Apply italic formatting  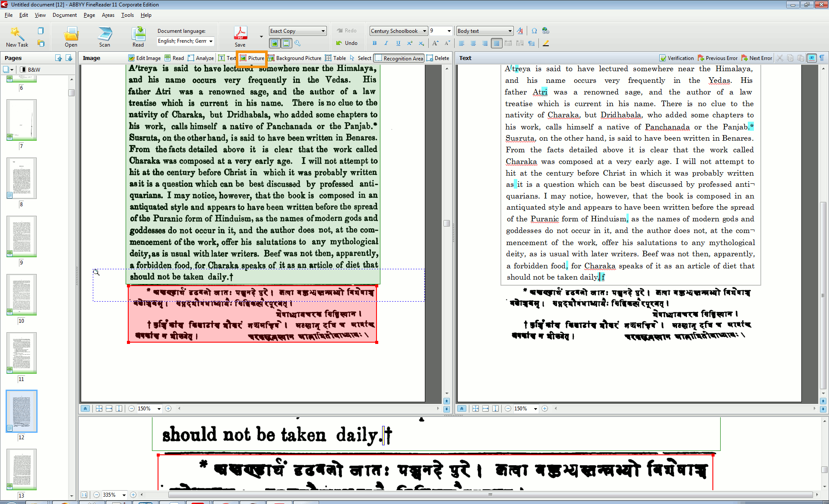(x=386, y=43)
